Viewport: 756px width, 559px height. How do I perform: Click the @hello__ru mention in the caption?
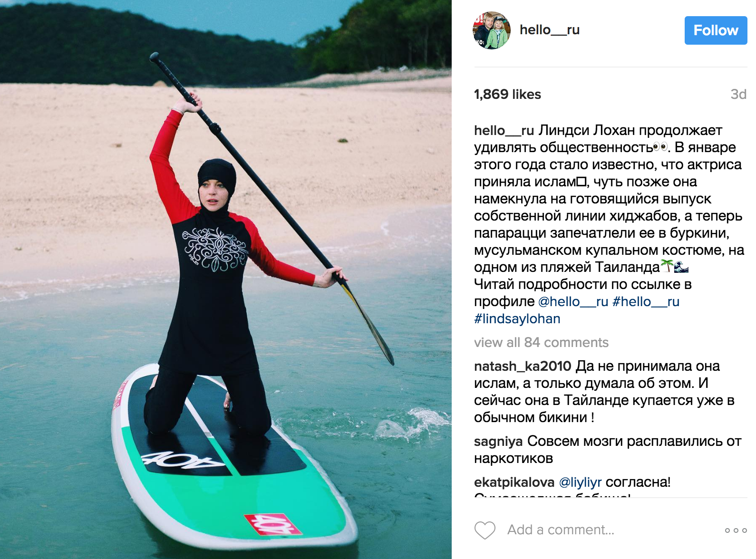(x=573, y=301)
